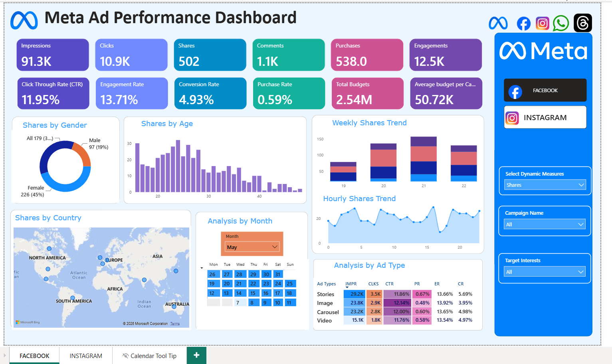Add a new page with plus button
Viewport: 612px width, 364px height.
point(196,355)
